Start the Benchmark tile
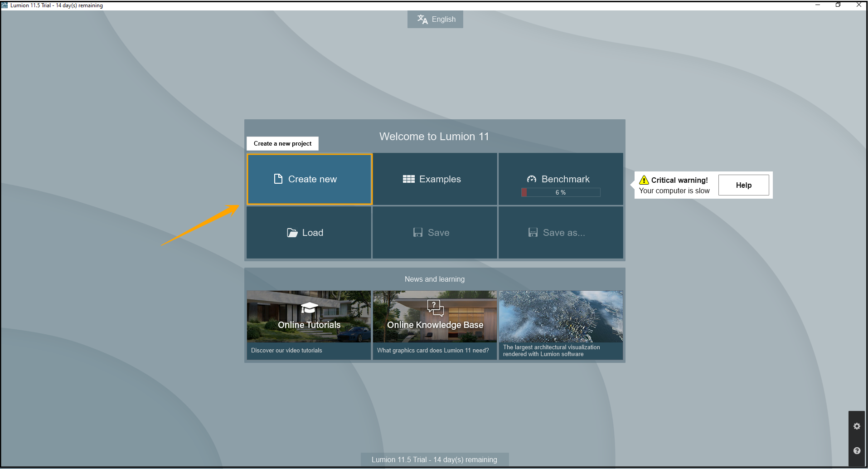Image resolution: width=868 pixels, height=469 pixels. coord(561,179)
